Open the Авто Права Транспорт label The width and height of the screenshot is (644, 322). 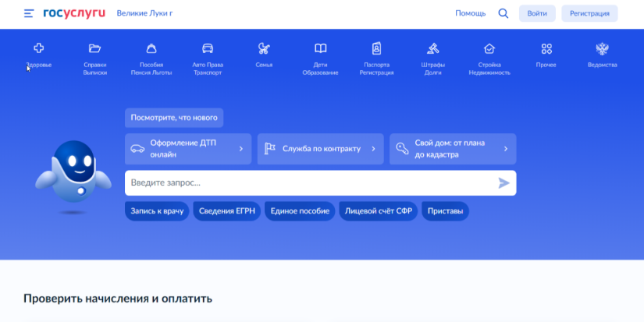[x=208, y=69]
